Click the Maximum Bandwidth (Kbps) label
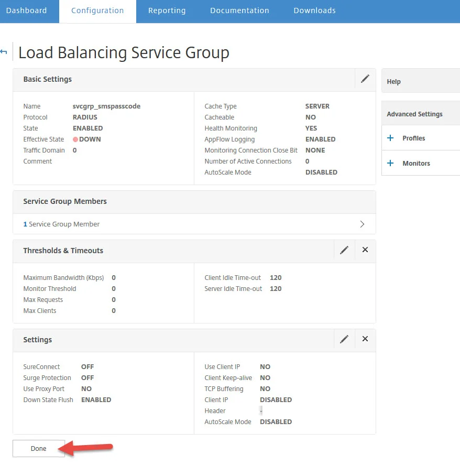 (63, 278)
